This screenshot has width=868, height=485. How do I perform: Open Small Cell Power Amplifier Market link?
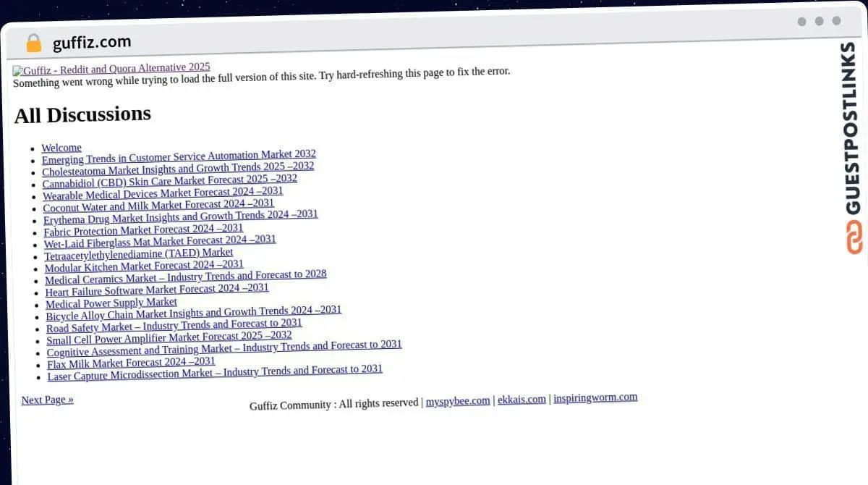(169, 337)
